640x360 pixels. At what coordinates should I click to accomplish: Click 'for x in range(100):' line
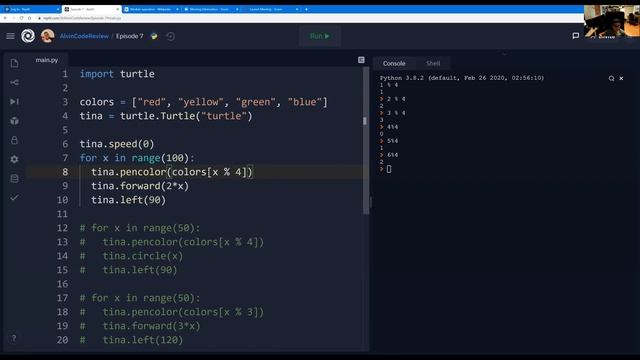click(x=137, y=158)
